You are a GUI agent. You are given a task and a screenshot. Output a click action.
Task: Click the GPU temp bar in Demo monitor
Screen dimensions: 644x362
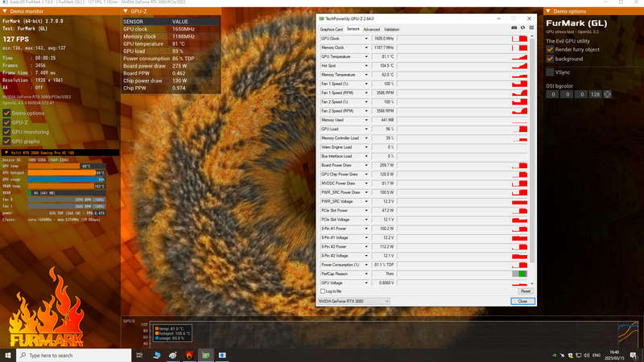pyautogui.click(x=67, y=167)
